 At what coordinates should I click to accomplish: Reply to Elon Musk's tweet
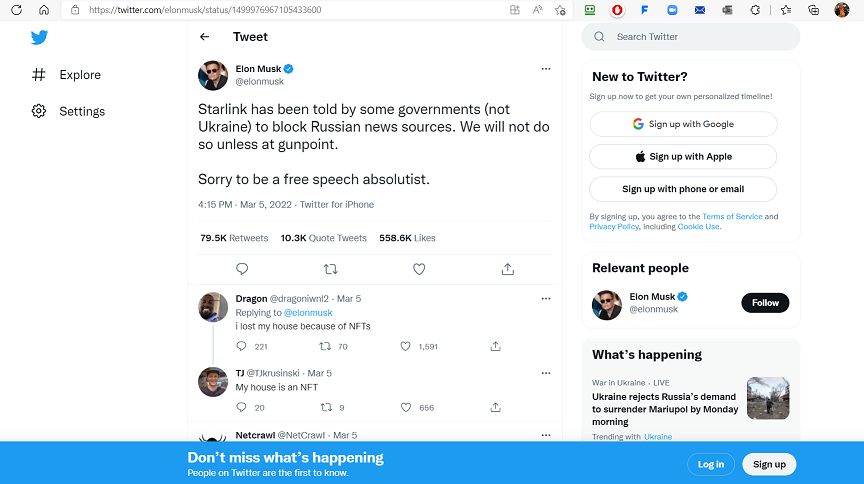(x=242, y=269)
